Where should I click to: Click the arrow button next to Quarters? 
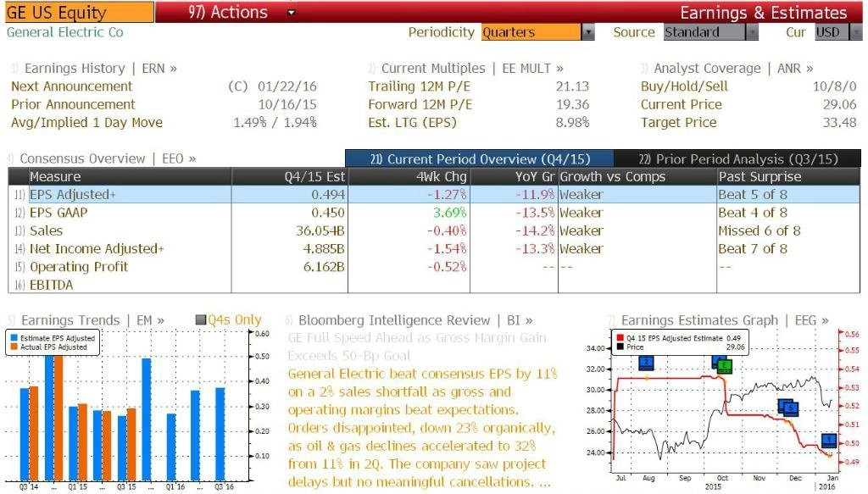588,32
